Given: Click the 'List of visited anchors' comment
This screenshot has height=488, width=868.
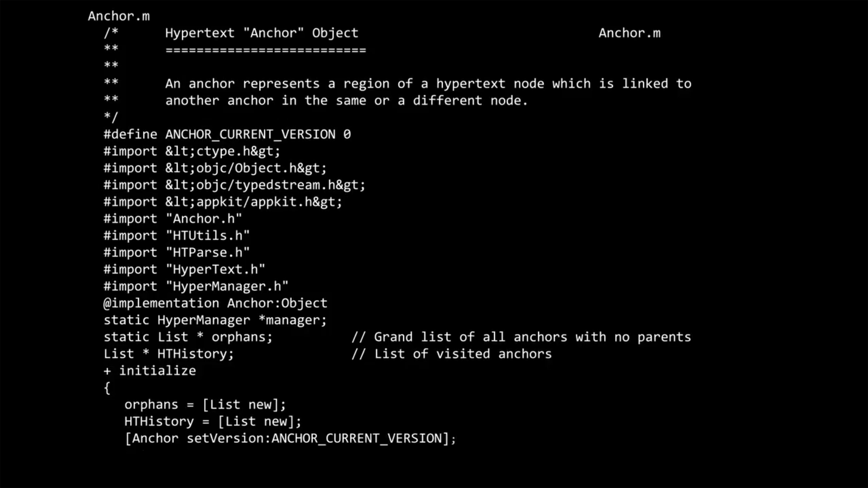Looking at the screenshot, I should tap(452, 354).
